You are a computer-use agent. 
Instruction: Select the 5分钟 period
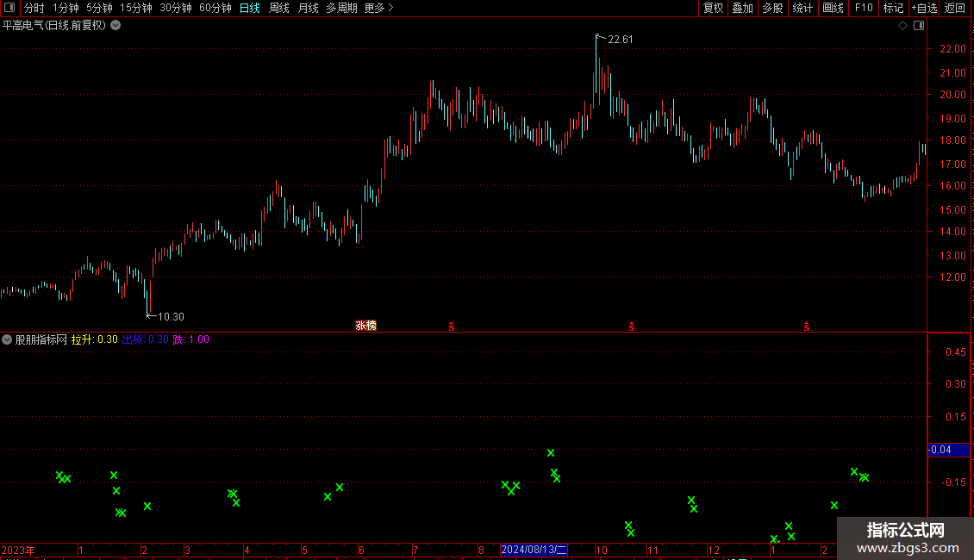[99, 8]
